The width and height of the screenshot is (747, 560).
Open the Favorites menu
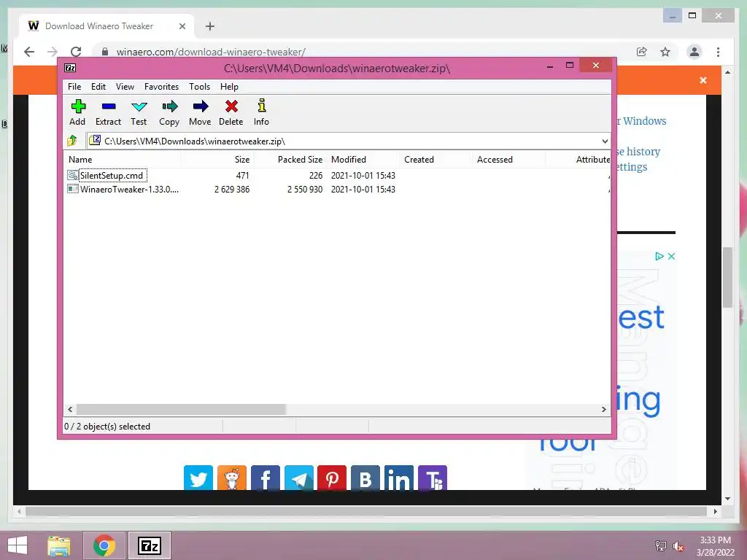coord(161,87)
